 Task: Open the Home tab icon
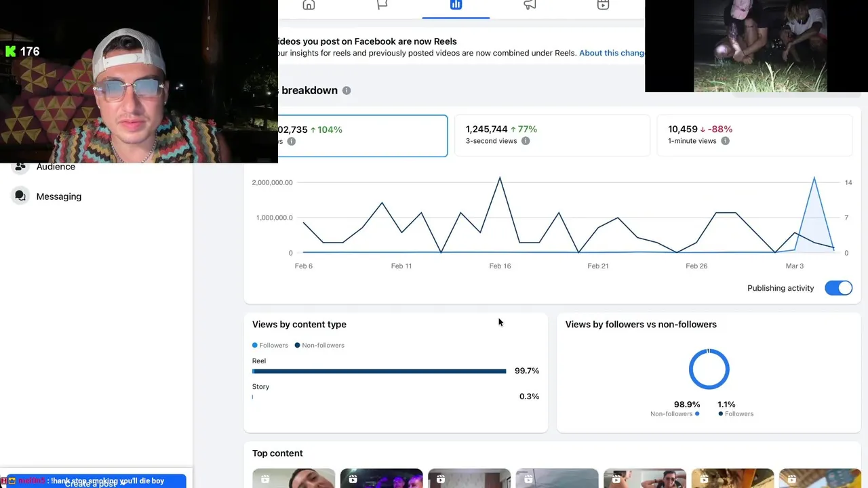pos(309,5)
